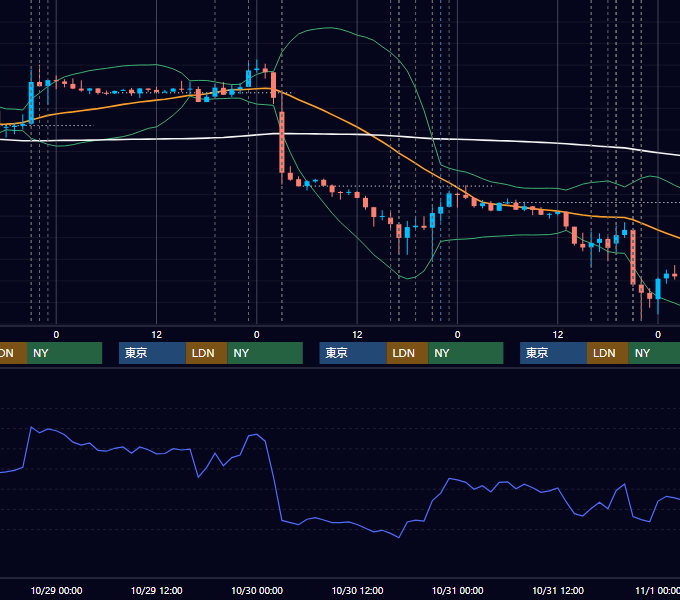The image size is (680, 600).
Task: Click the 10/31 00:00 date label
Action: click(x=458, y=590)
